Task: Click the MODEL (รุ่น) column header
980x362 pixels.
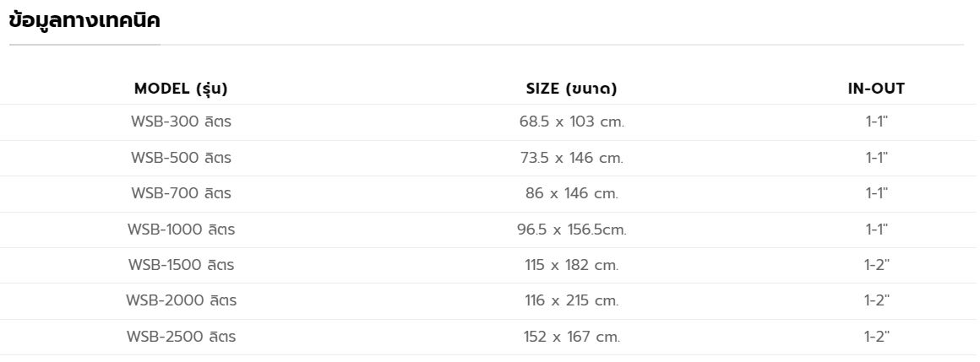Action: (181, 89)
